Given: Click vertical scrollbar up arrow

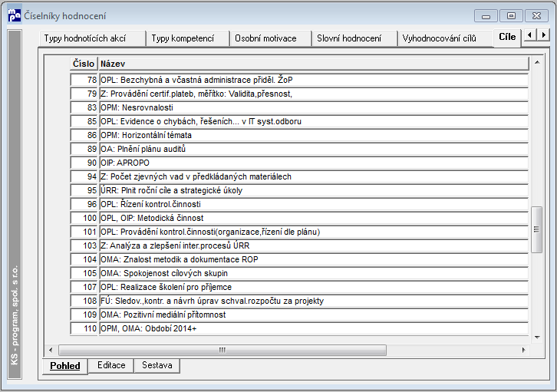Looking at the screenshot, I should point(537,62).
